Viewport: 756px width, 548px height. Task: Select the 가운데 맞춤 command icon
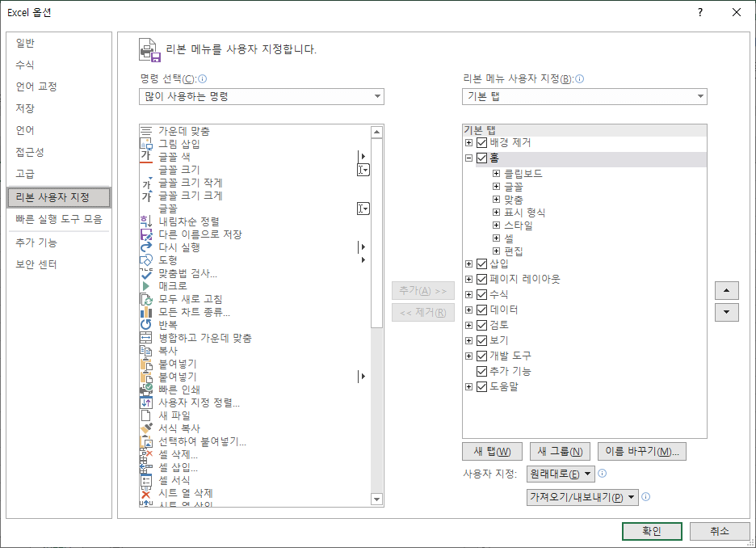pyautogui.click(x=146, y=131)
